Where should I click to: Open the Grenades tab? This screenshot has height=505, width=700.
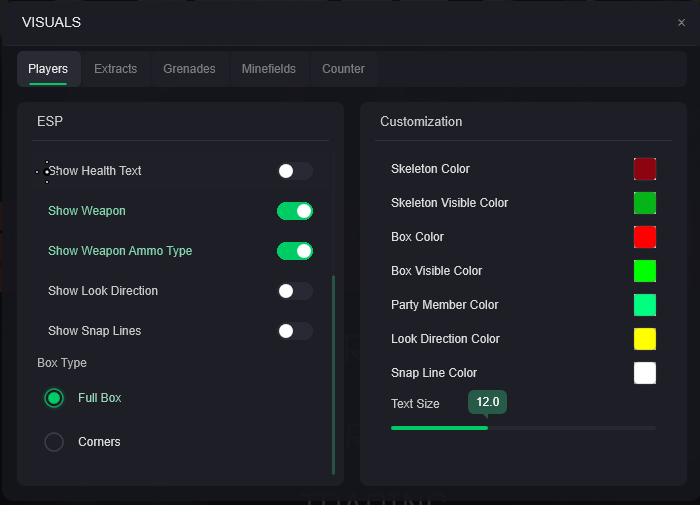click(189, 69)
